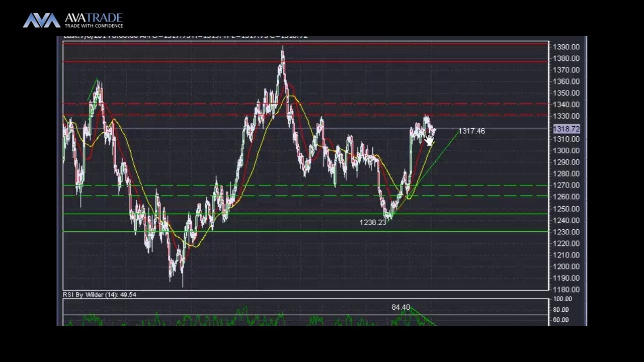
Task: Click the 1190.00 price axis label
Action: click(x=566, y=278)
